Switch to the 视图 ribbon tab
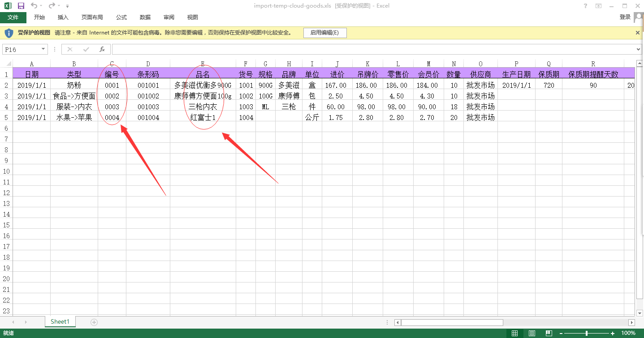This screenshot has height=338, width=644. coord(193,17)
